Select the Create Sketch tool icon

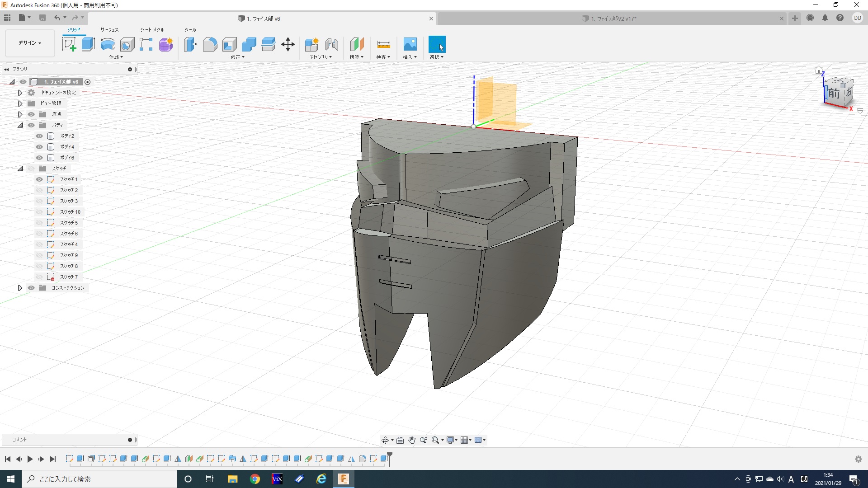click(69, 44)
